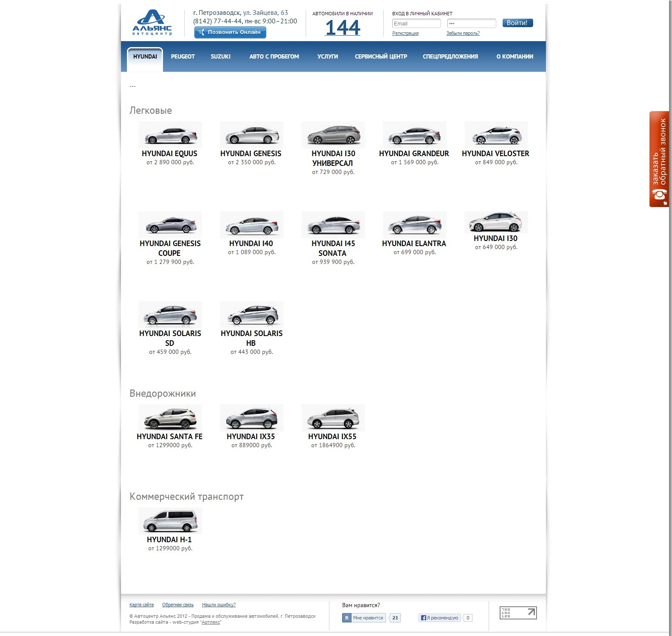Screen dimensions: 672x636
Task: Open the Hyundai Genesis sedan image
Action: tap(252, 135)
